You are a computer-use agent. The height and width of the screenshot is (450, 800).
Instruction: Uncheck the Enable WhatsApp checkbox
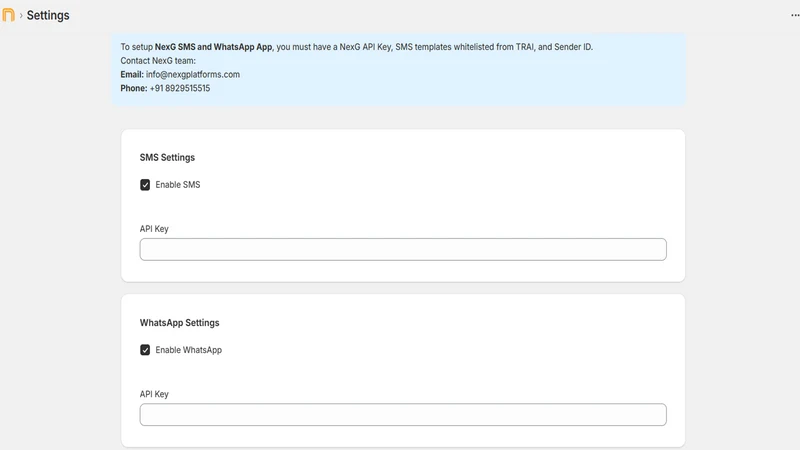pos(145,350)
